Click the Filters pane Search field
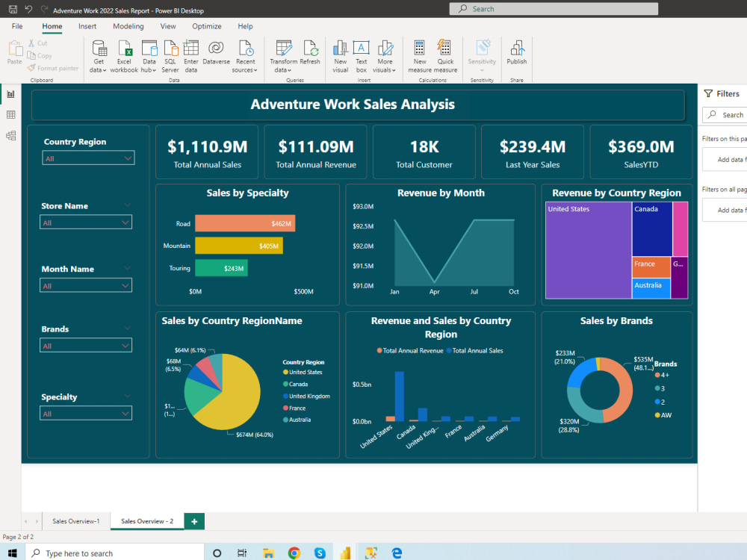This screenshot has width=747, height=560. click(725, 115)
